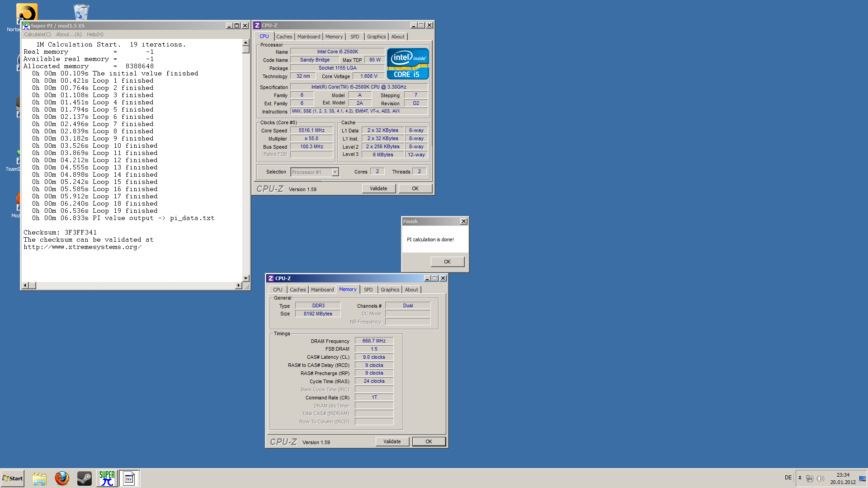Viewport: 868px width, 488px height.
Task: Select SPD tab in top CPU-Z window
Action: (x=355, y=37)
